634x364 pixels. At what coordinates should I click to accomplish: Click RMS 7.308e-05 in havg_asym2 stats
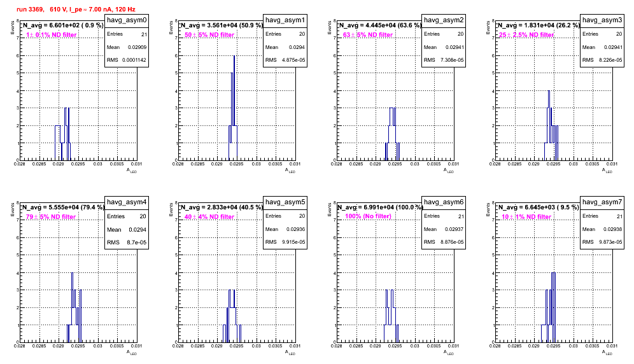(x=444, y=60)
